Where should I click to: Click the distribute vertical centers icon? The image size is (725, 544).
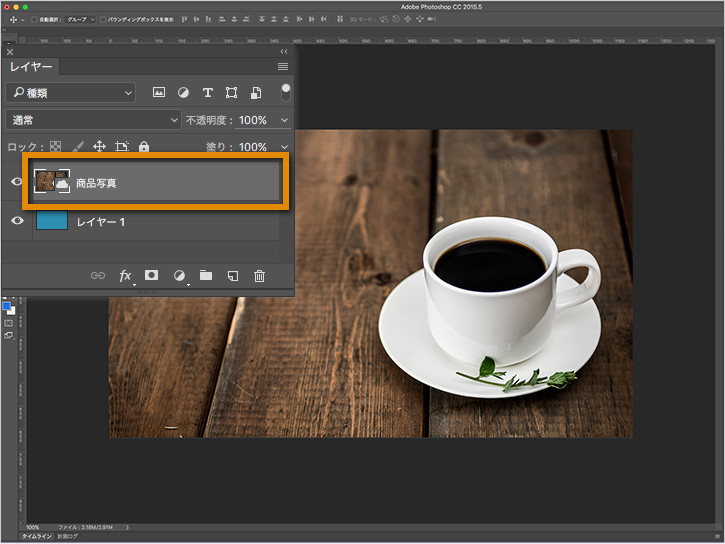pyautogui.click(x=274, y=19)
